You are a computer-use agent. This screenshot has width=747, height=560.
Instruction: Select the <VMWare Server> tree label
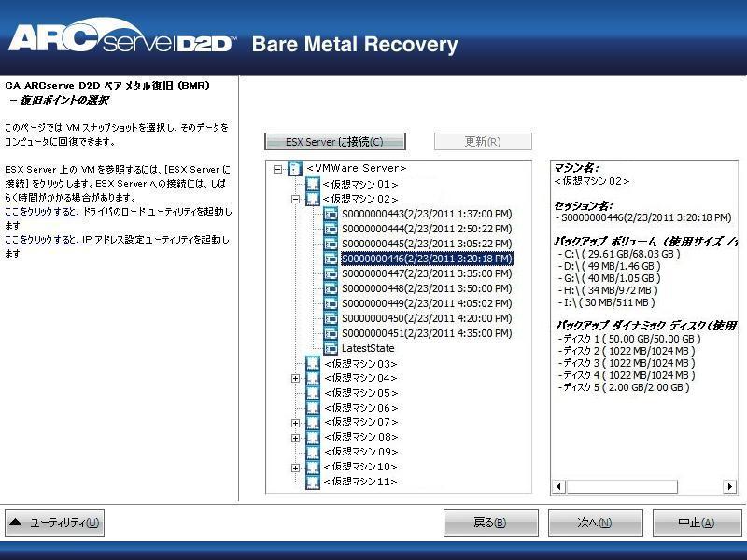click(357, 168)
